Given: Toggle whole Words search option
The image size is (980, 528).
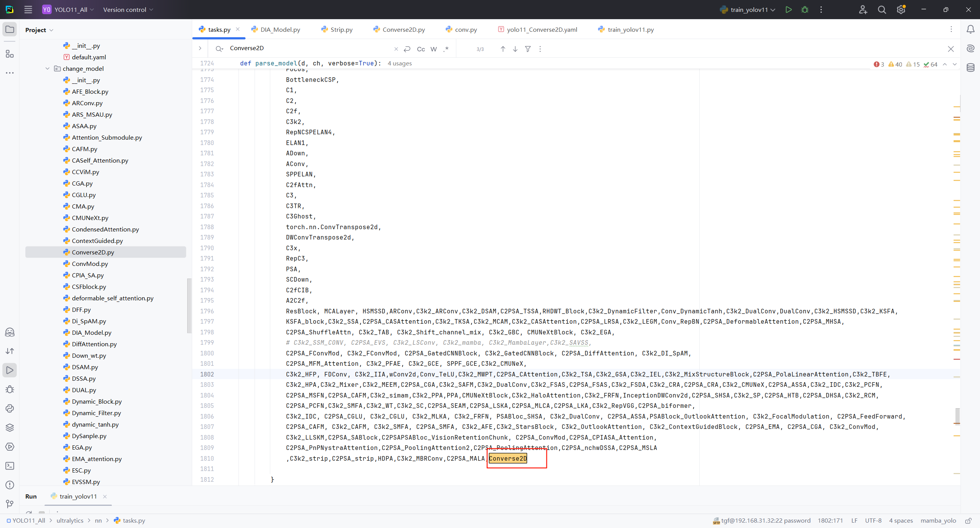Looking at the screenshot, I should pos(433,49).
